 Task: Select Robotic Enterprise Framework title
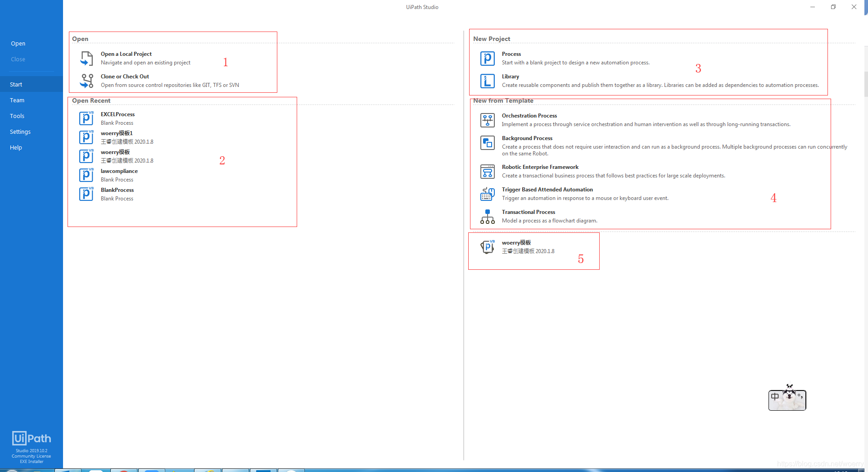(540, 167)
